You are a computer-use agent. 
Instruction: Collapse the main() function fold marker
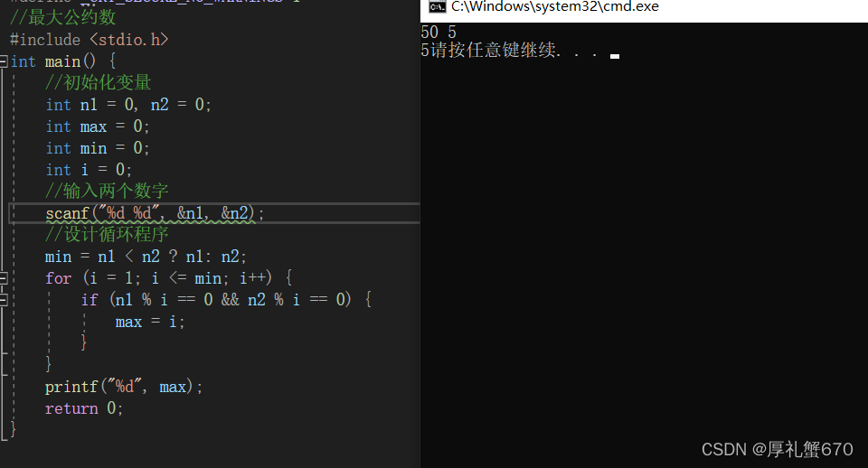pos(4,61)
